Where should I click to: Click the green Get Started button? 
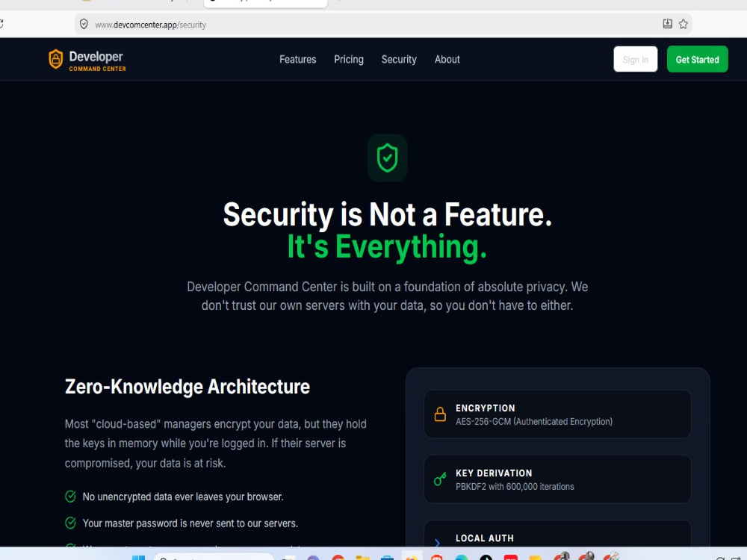[x=697, y=60]
